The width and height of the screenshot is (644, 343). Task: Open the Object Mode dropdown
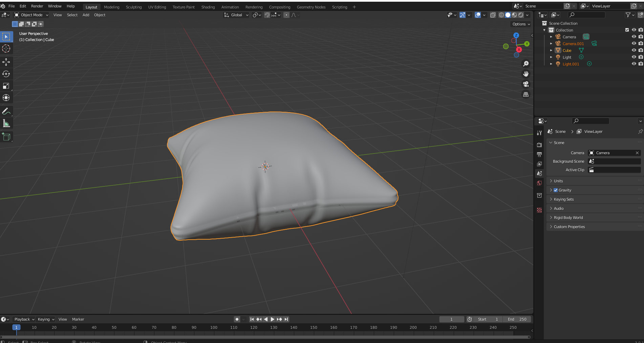[31, 15]
